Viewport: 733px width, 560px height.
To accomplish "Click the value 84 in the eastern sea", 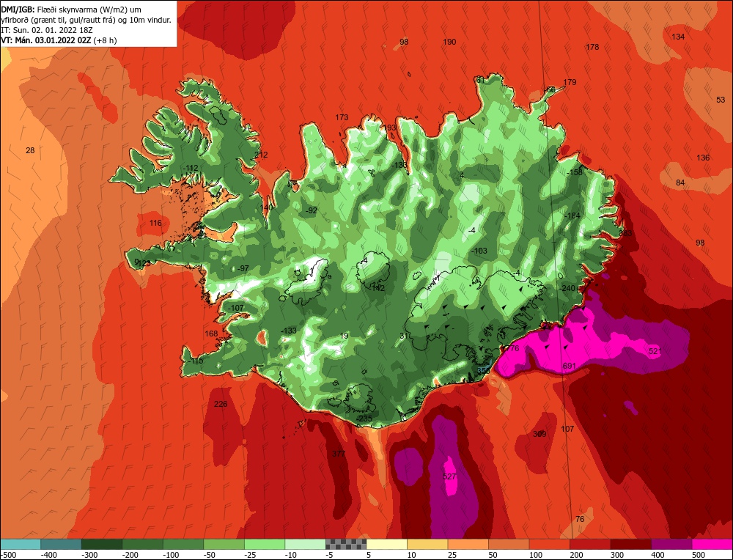I will click(680, 183).
